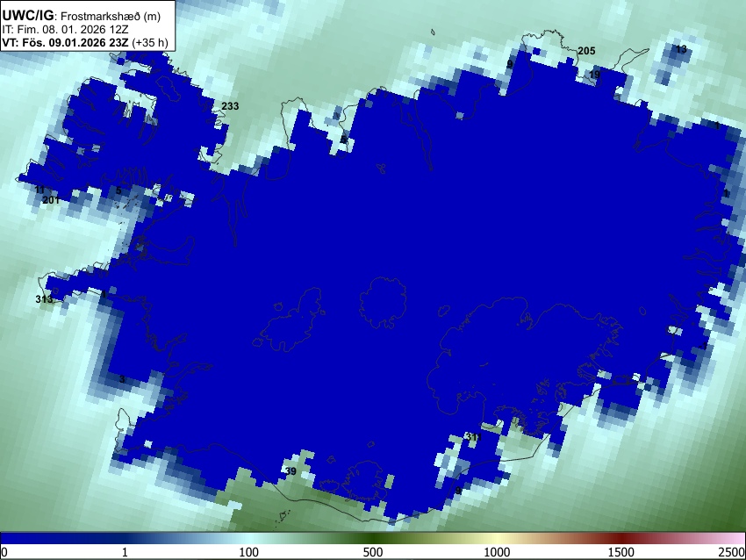
Task: Click the 233 value label on the map
Action: 230,106
